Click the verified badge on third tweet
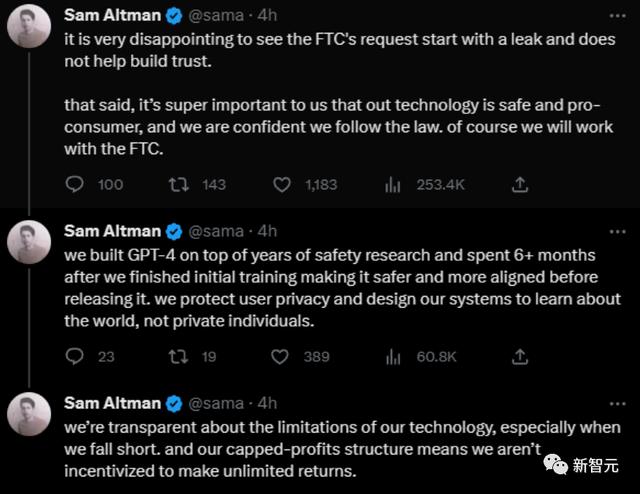This screenshot has height=494, width=640. tap(173, 403)
